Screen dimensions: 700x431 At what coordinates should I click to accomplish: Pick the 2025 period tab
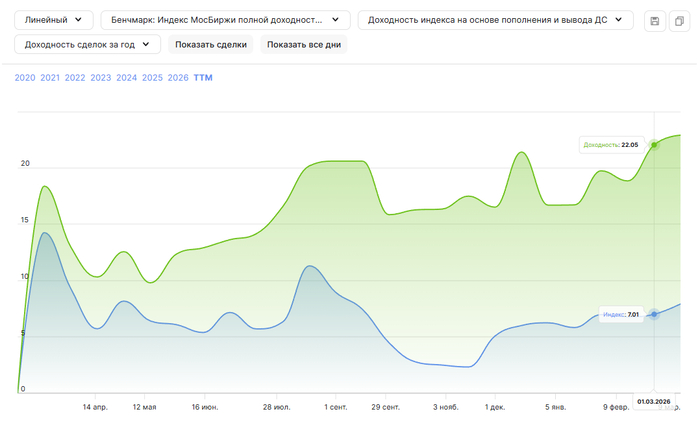point(153,78)
